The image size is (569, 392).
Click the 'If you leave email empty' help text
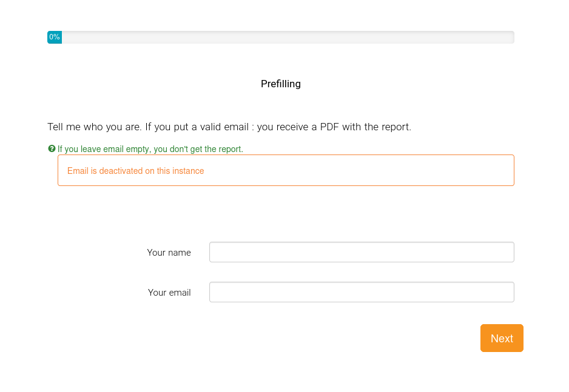(x=150, y=149)
